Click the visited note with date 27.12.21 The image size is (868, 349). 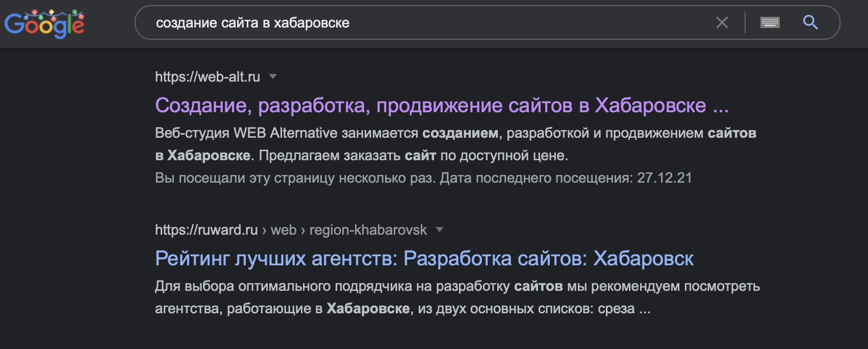click(423, 178)
